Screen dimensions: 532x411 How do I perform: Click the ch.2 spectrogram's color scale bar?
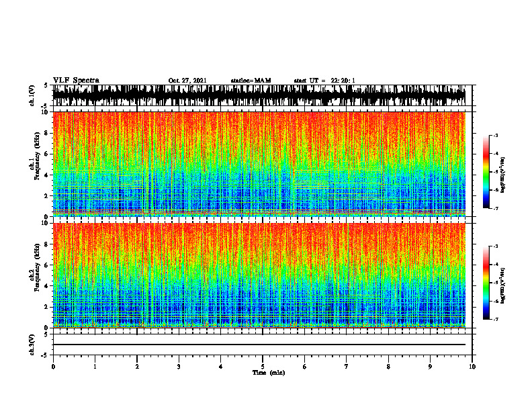(x=486, y=283)
